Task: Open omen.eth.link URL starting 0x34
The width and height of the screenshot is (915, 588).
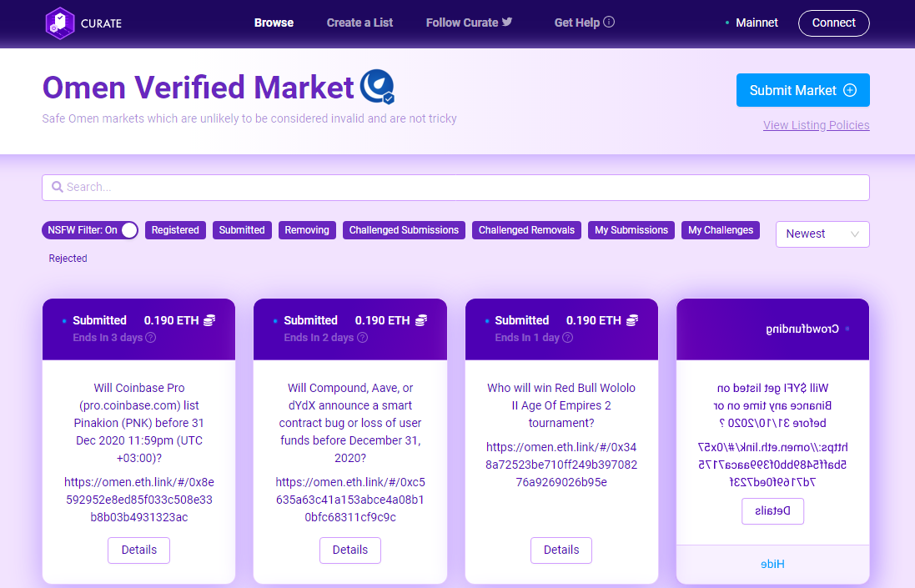Action: (x=561, y=465)
